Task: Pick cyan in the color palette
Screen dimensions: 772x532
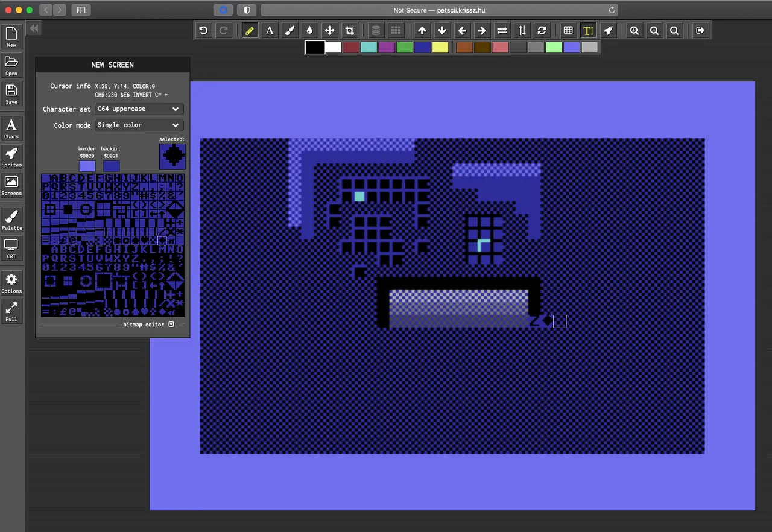Action: click(x=369, y=48)
